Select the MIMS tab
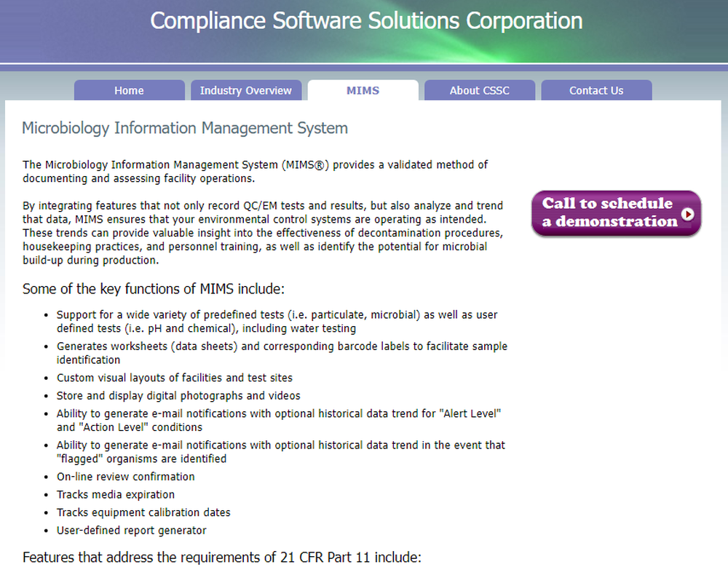This screenshot has width=728, height=567. 363,90
